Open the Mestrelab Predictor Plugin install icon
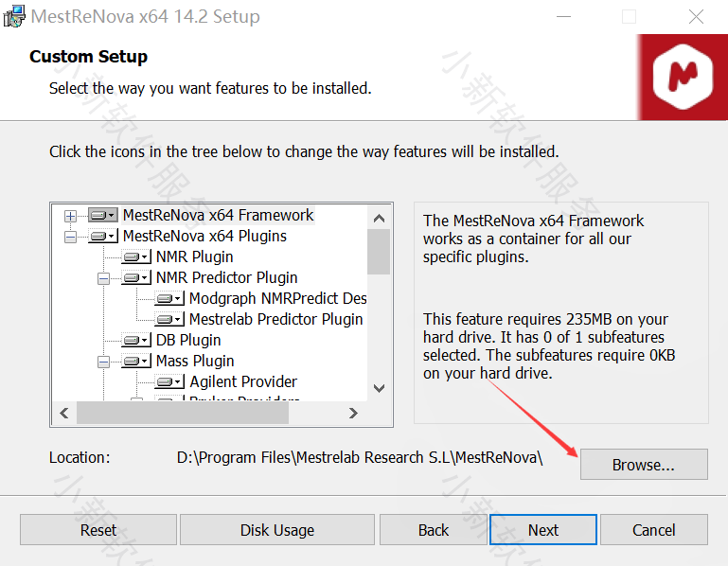Image resolution: width=728 pixels, height=566 pixels. [169, 320]
